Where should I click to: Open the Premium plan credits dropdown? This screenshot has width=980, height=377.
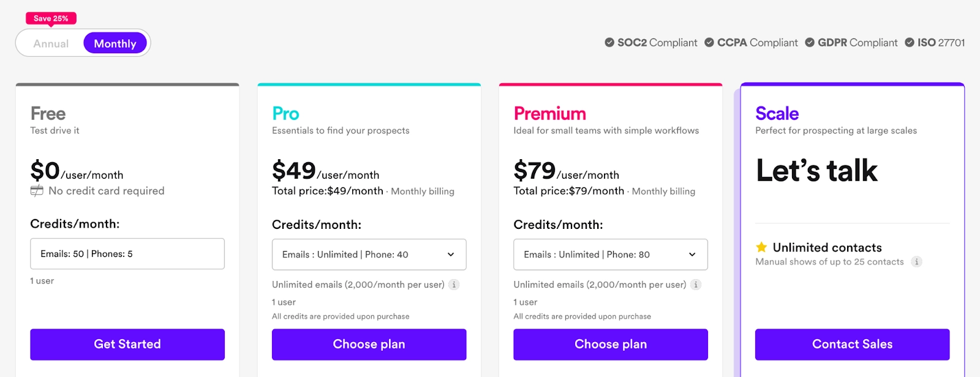pos(610,255)
